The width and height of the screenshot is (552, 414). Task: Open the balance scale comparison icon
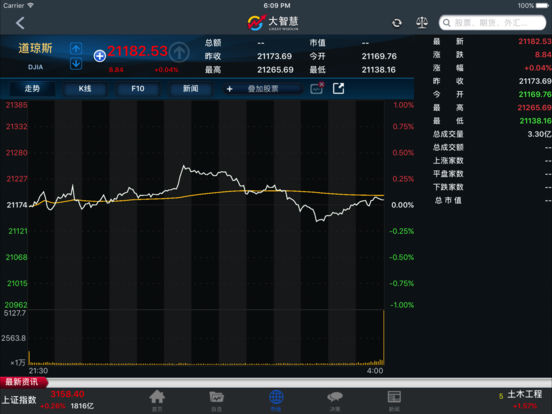click(x=422, y=23)
